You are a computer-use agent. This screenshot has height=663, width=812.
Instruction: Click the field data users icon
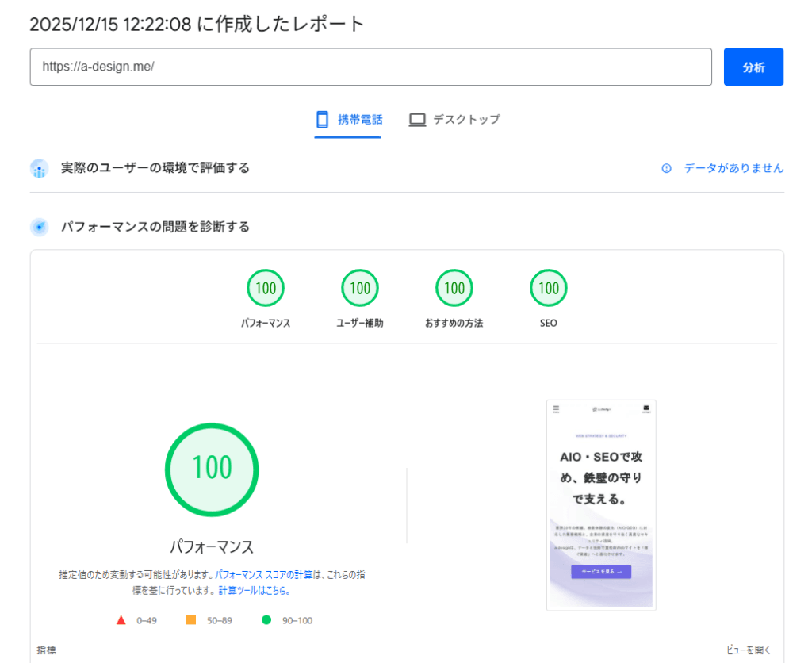[39, 168]
